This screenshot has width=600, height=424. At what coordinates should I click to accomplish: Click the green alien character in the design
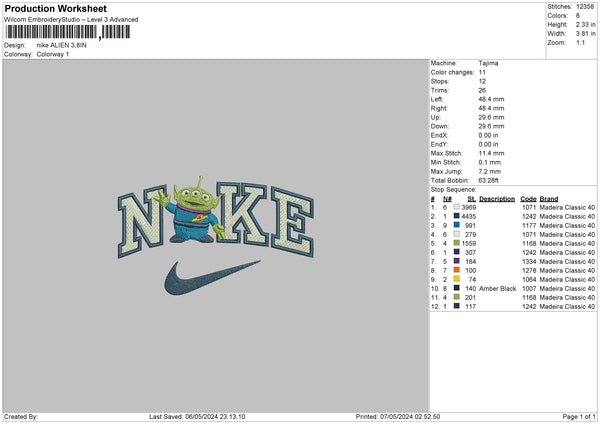pos(192,210)
